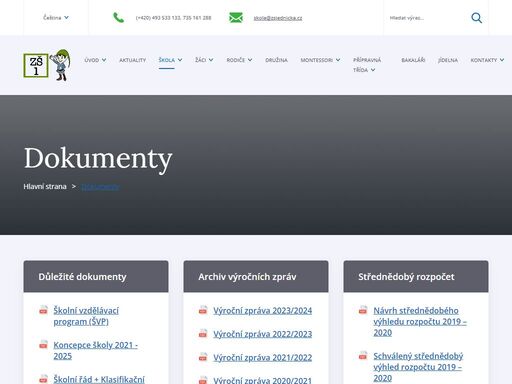Click PDF icon beside Výroční zpráva 2022/2023
This screenshot has height=384, width=512.
(x=203, y=333)
